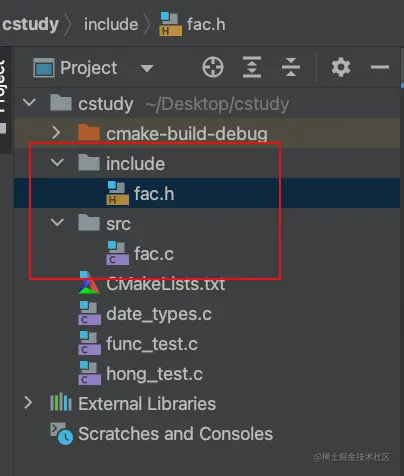Open the Project panel gear settings
The image size is (404, 476).
pos(341,67)
